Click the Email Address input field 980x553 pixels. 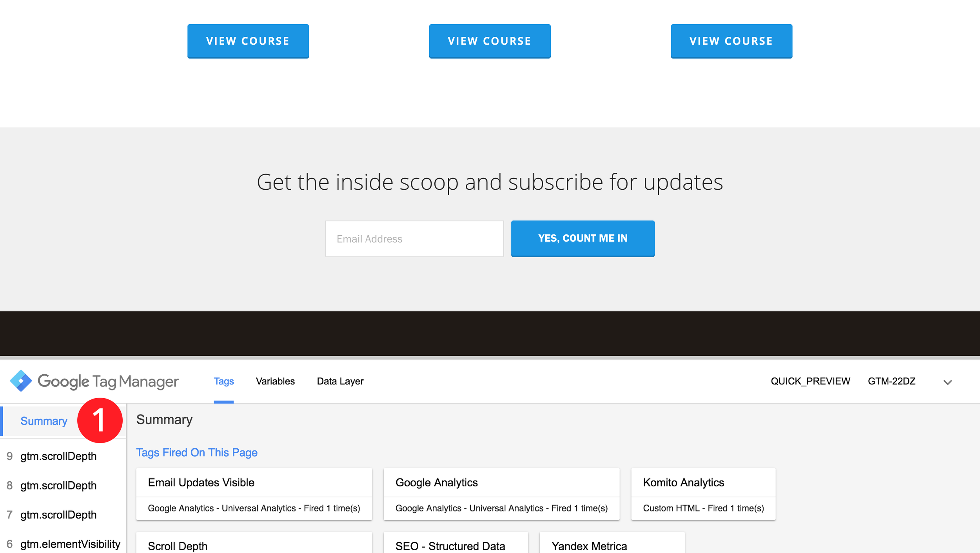[414, 239]
